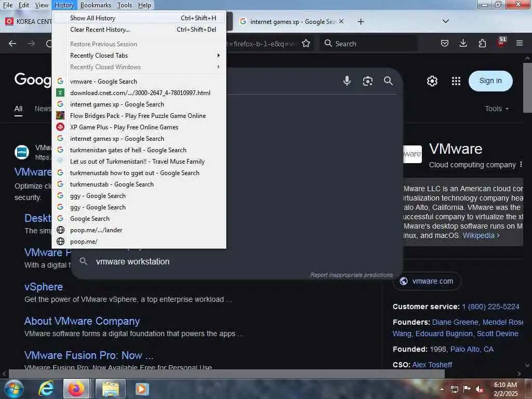Open the Windows Start orb
The height and width of the screenshot is (399, 532).
[x=14, y=389]
